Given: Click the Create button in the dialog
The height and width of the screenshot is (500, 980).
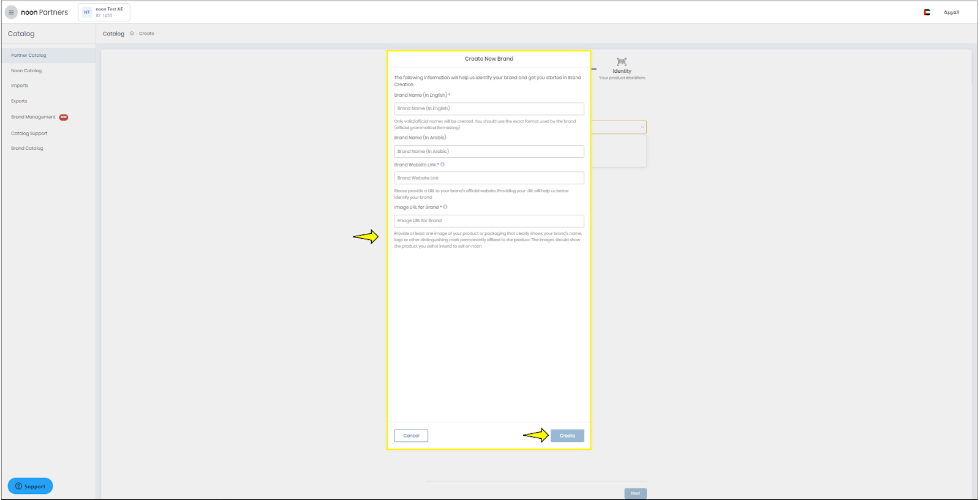Looking at the screenshot, I should tap(567, 436).
